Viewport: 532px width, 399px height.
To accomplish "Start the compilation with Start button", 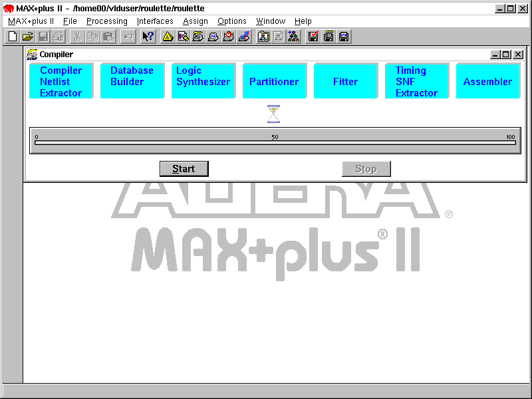I will (x=184, y=169).
